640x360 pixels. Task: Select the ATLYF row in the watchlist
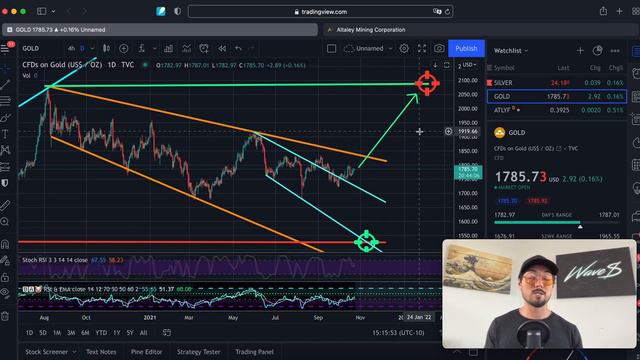tap(557, 110)
